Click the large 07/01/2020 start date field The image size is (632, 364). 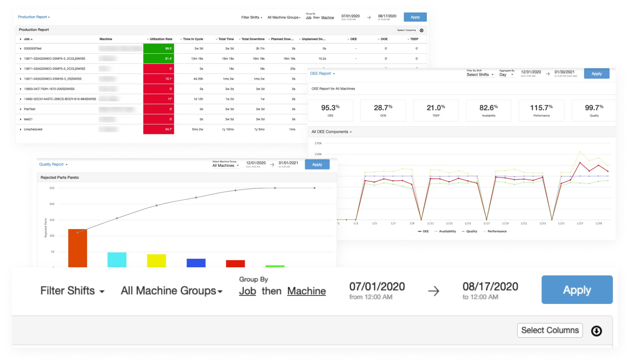pos(377,287)
